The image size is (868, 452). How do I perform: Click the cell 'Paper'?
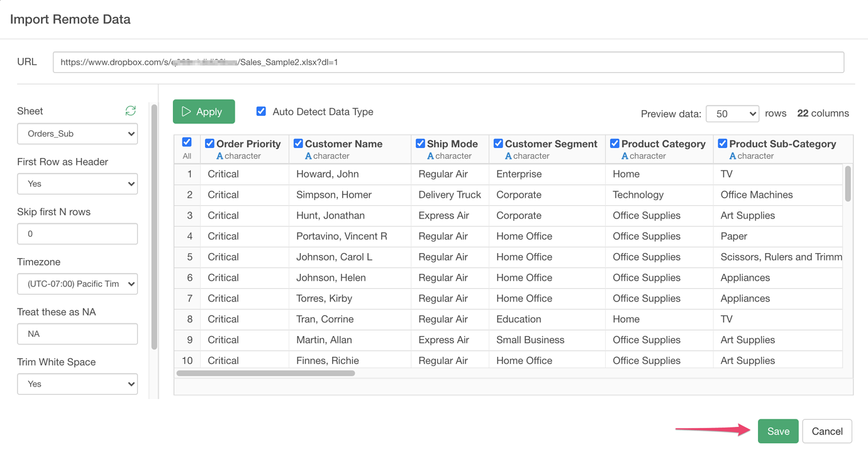click(x=778, y=236)
